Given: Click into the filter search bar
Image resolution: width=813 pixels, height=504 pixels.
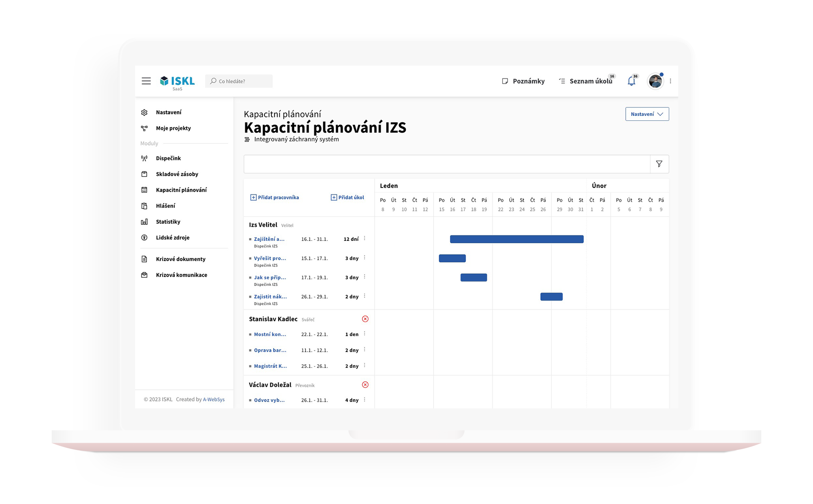Looking at the screenshot, I should [x=447, y=164].
